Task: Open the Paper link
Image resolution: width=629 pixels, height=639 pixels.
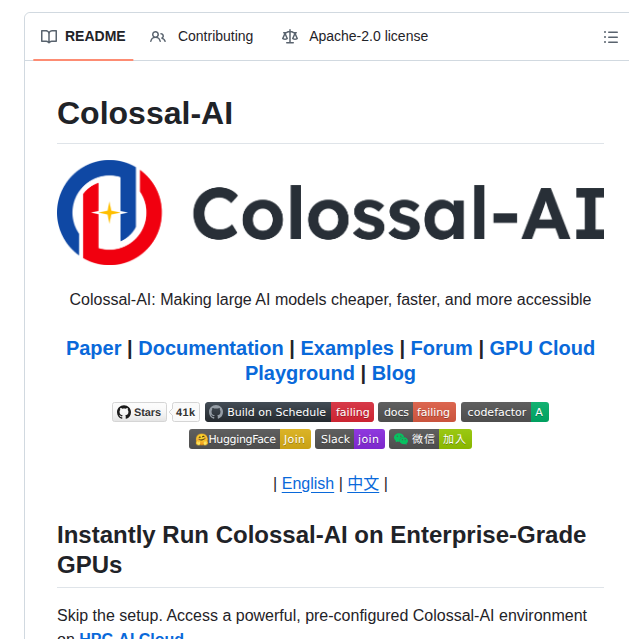Action: pyautogui.click(x=94, y=348)
